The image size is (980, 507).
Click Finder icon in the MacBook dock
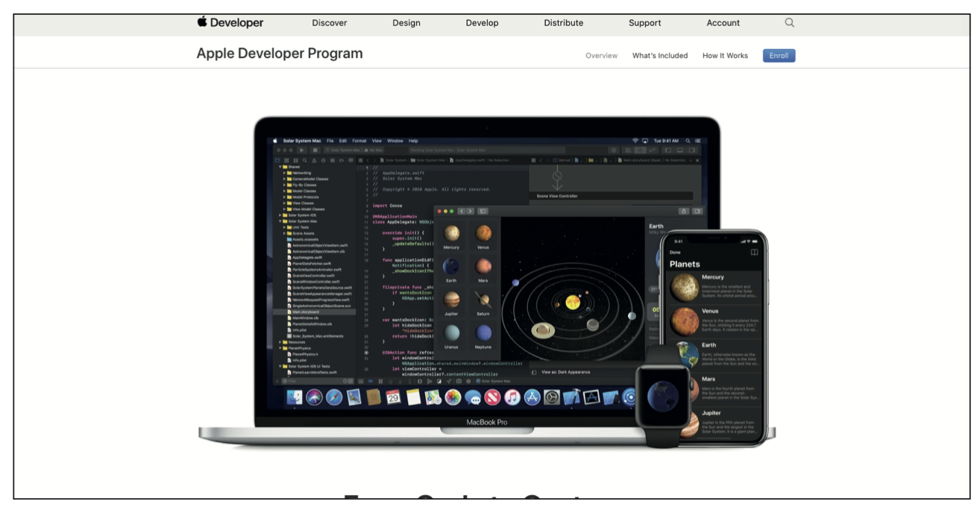pos(295,397)
